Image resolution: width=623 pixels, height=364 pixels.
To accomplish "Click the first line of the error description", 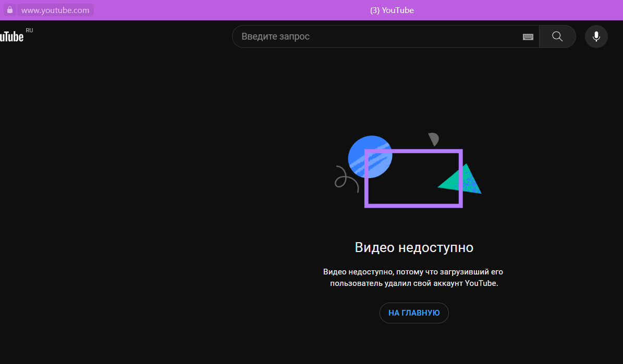I will pyautogui.click(x=413, y=272).
